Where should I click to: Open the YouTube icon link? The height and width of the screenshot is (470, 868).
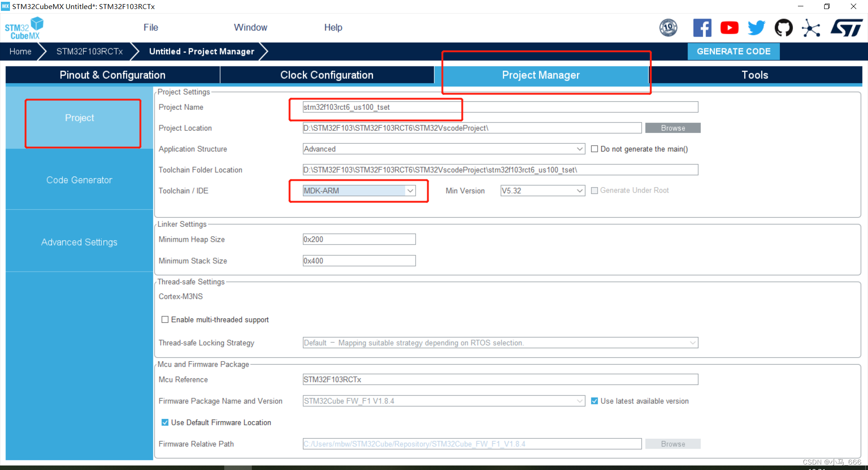pos(729,28)
